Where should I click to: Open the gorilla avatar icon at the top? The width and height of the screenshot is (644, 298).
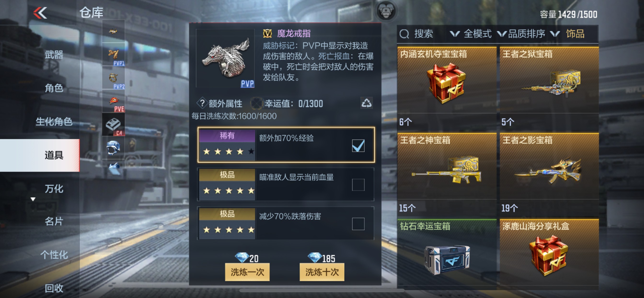[386, 11]
